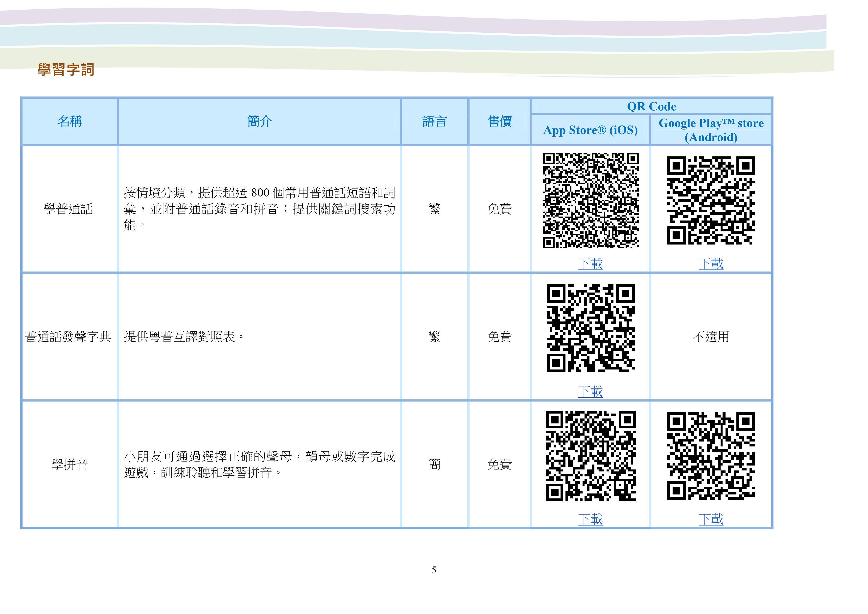Click the 繁 language cell for 普通話發聲字典
868x614 pixels.
(434, 336)
